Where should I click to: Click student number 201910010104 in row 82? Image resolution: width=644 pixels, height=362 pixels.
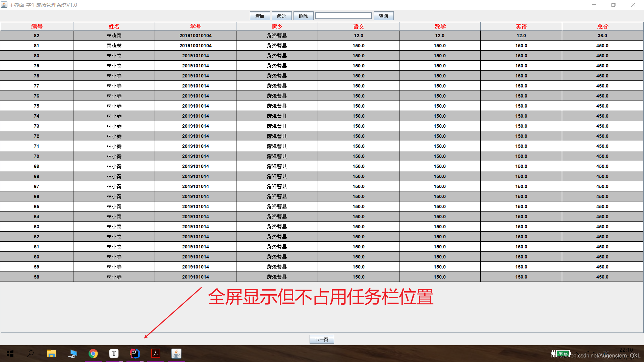coord(196,36)
